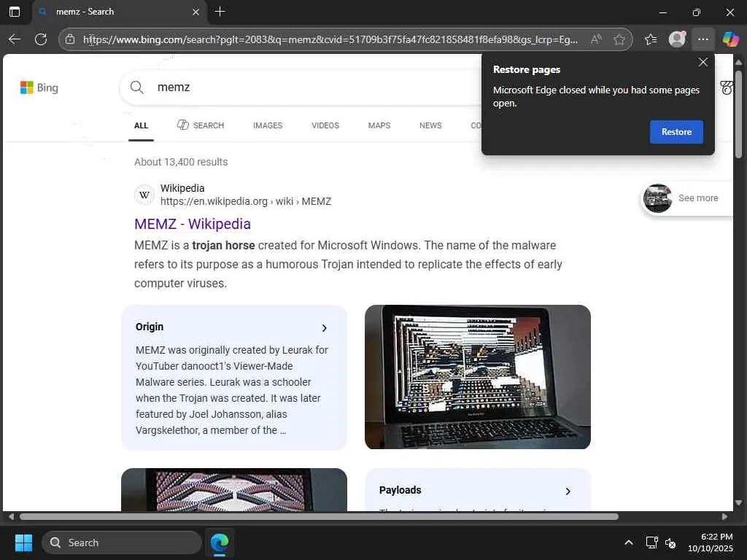Switch to the IMAGES tab

point(268,125)
